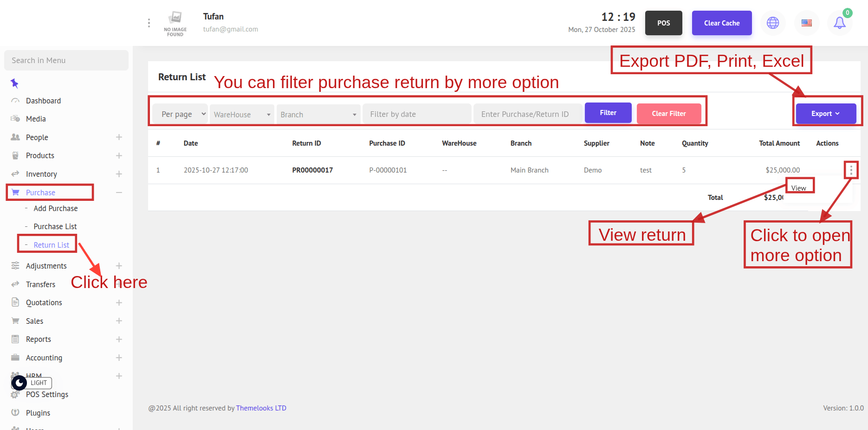Image resolution: width=868 pixels, height=430 pixels.
Task: Select Add Purchase menu item
Action: [55, 208]
